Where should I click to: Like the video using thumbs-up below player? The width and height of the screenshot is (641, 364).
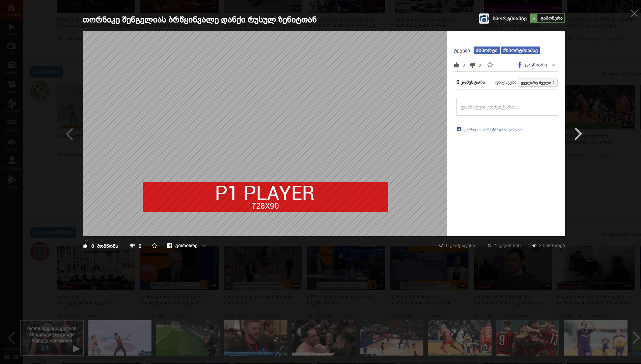tap(85, 246)
